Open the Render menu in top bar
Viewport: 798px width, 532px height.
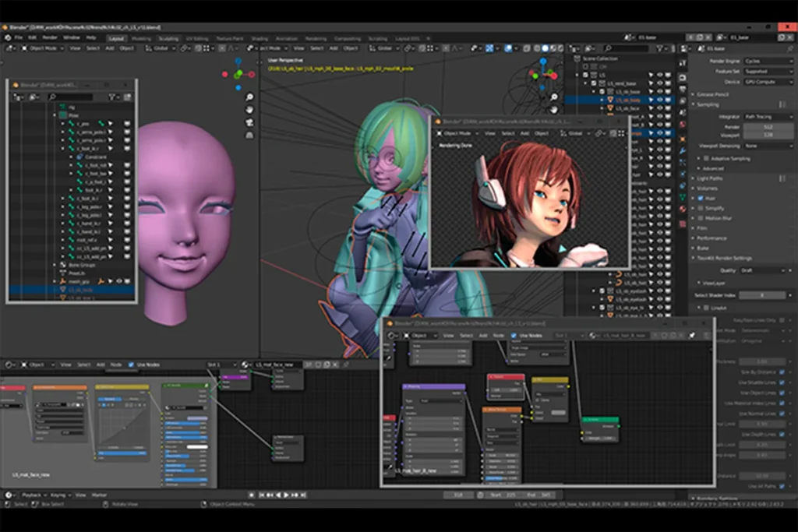click(x=50, y=37)
